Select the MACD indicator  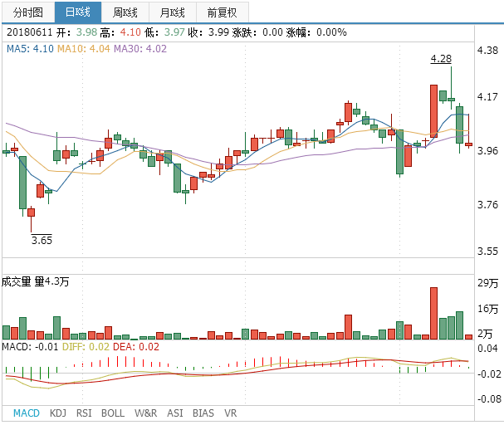tap(27, 413)
